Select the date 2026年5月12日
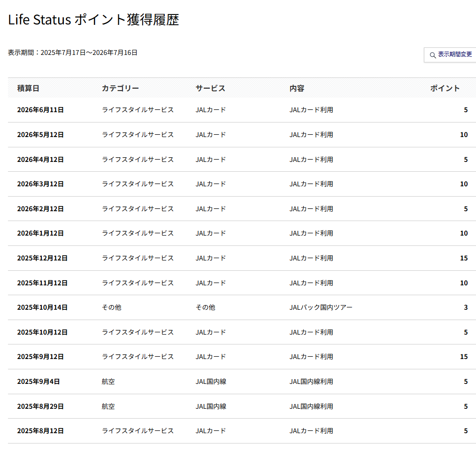Viewport: 476px width, 451px height. click(40, 135)
